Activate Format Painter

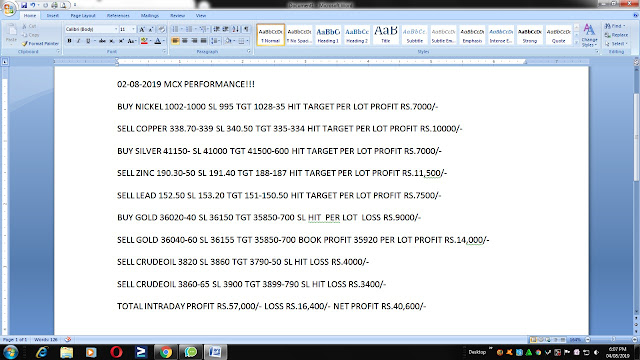(x=40, y=43)
